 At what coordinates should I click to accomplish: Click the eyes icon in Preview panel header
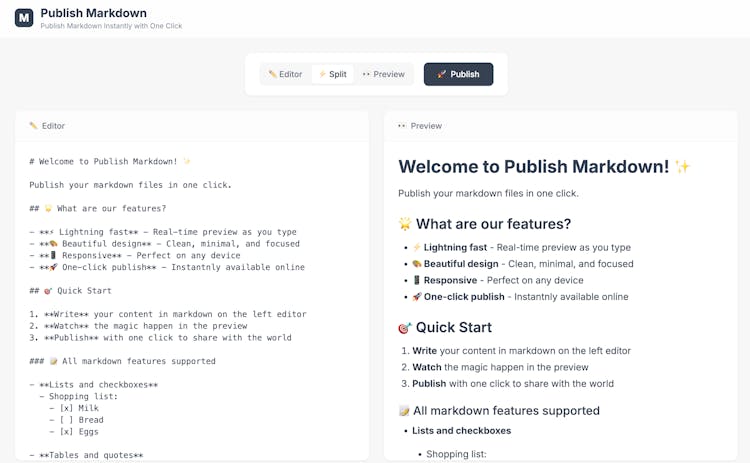(x=402, y=126)
